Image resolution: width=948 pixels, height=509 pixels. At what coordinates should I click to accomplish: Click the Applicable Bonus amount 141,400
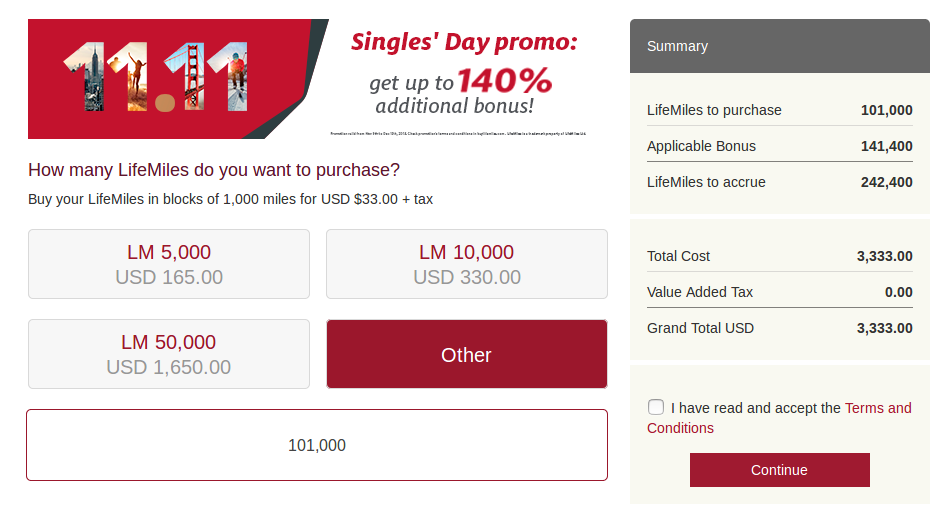(x=886, y=146)
